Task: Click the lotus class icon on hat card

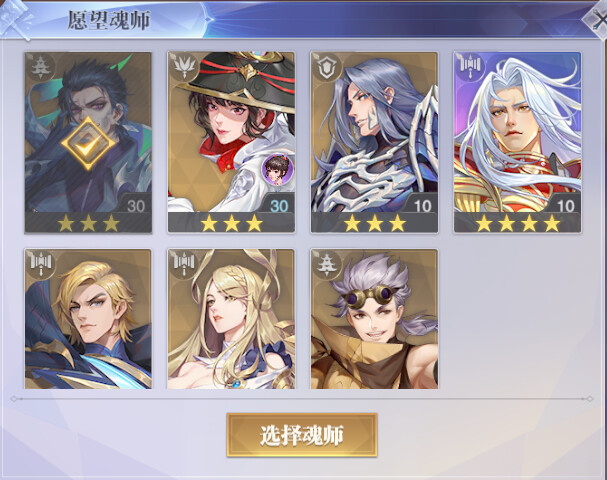Action: 183,67
